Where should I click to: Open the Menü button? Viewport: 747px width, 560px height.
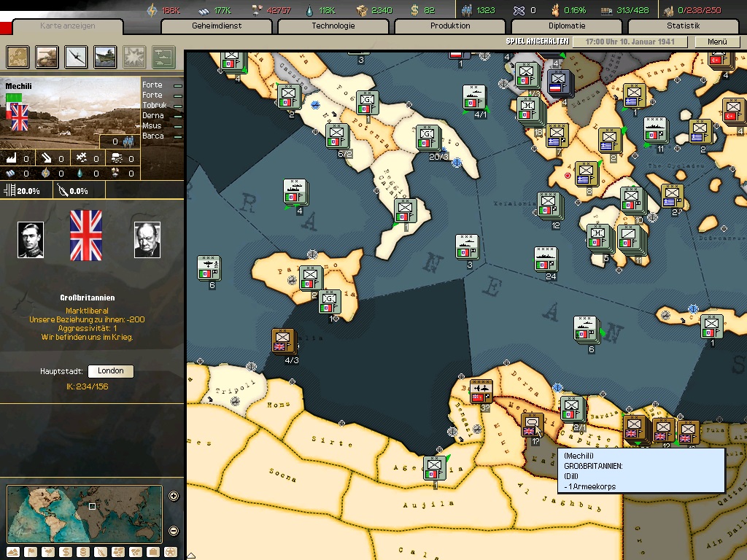[x=717, y=42]
